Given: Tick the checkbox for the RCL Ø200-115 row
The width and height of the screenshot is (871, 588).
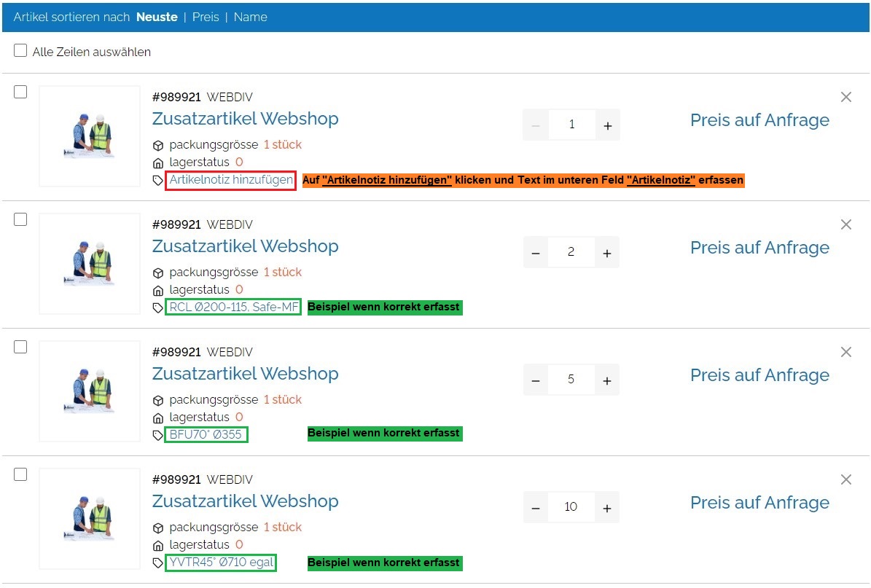Looking at the screenshot, I should (20, 219).
